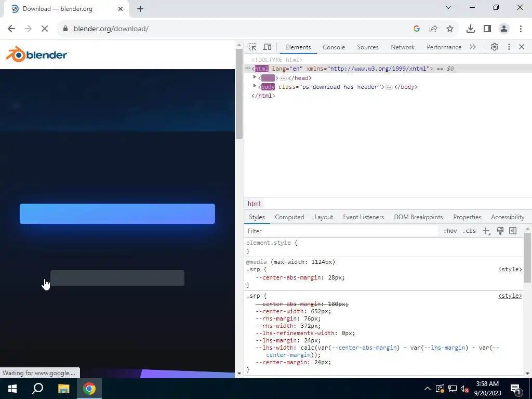532x399 pixels.
Task: Click the gray placeholder bar on page
Action: point(117,278)
